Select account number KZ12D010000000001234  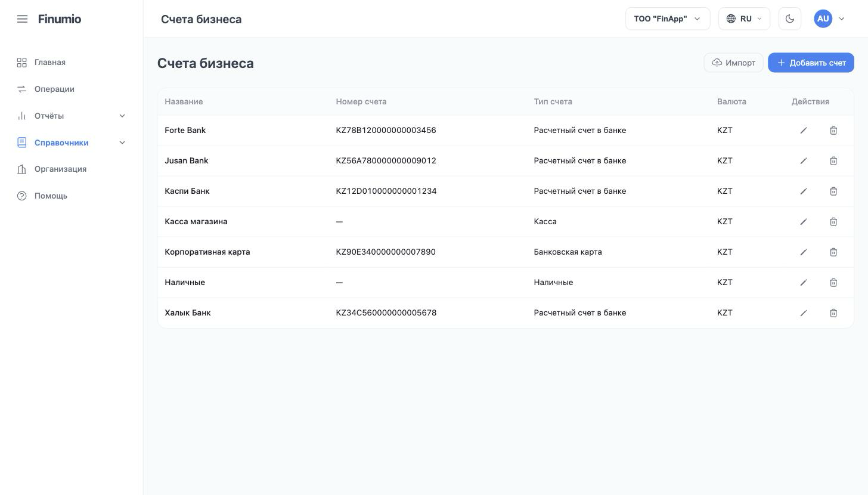coord(386,191)
